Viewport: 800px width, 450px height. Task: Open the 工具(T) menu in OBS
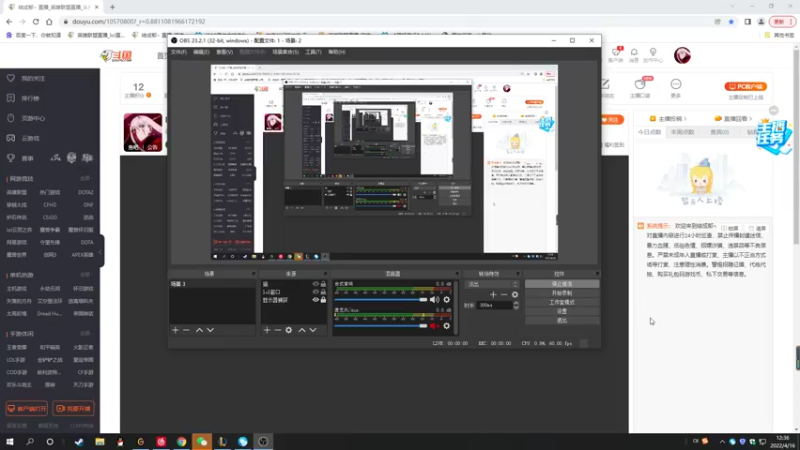coord(313,52)
